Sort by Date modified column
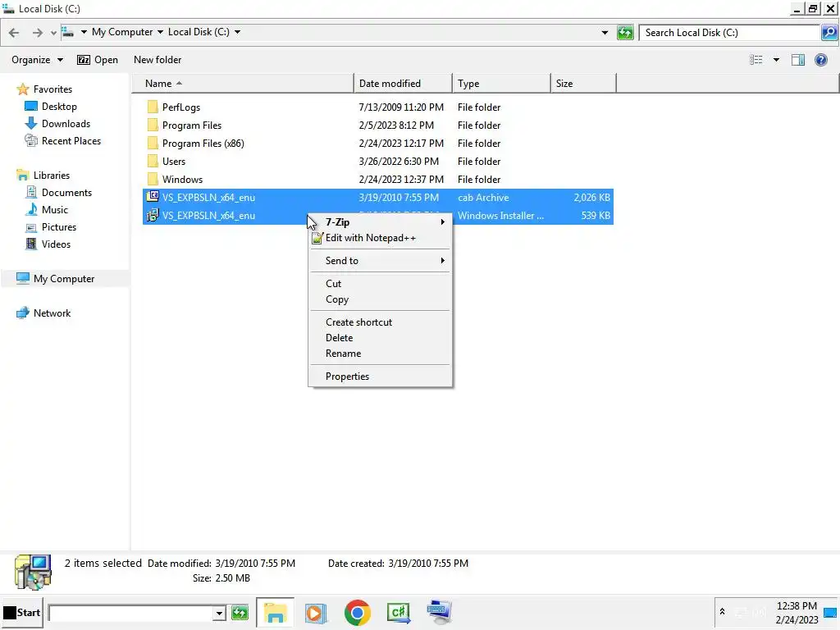 (x=403, y=84)
